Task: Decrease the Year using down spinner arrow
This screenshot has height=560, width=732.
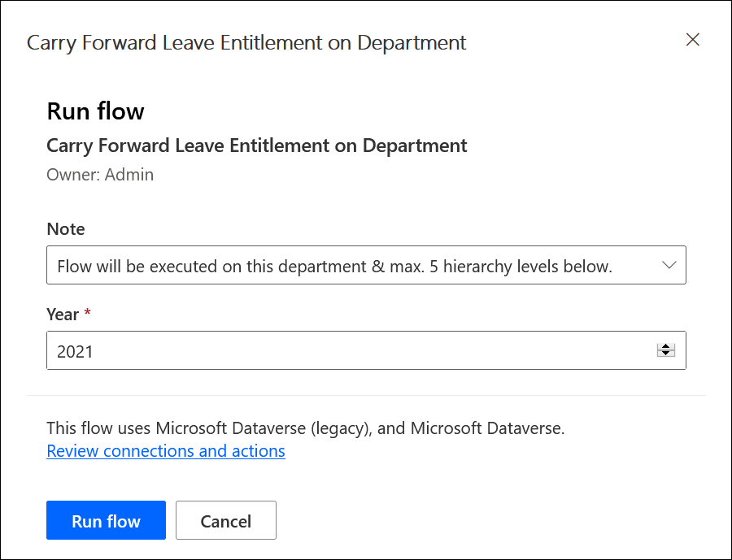Action: [x=666, y=354]
